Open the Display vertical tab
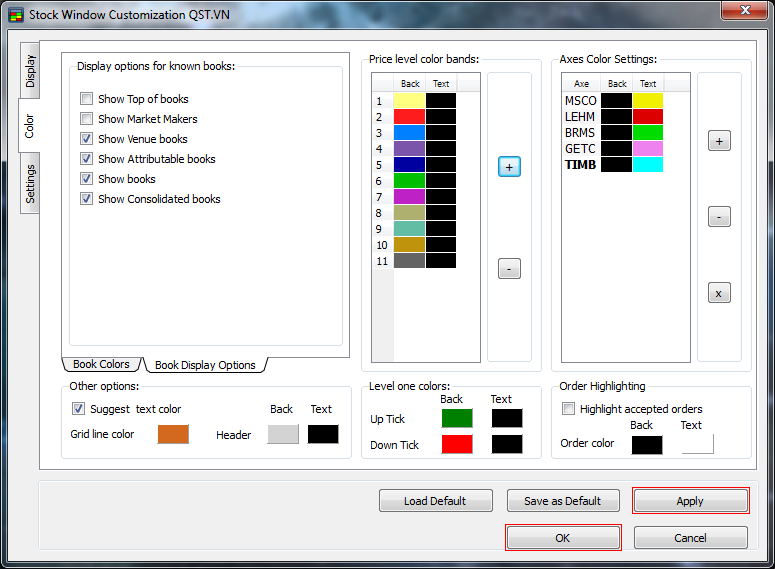The width and height of the screenshot is (775, 569). point(30,71)
